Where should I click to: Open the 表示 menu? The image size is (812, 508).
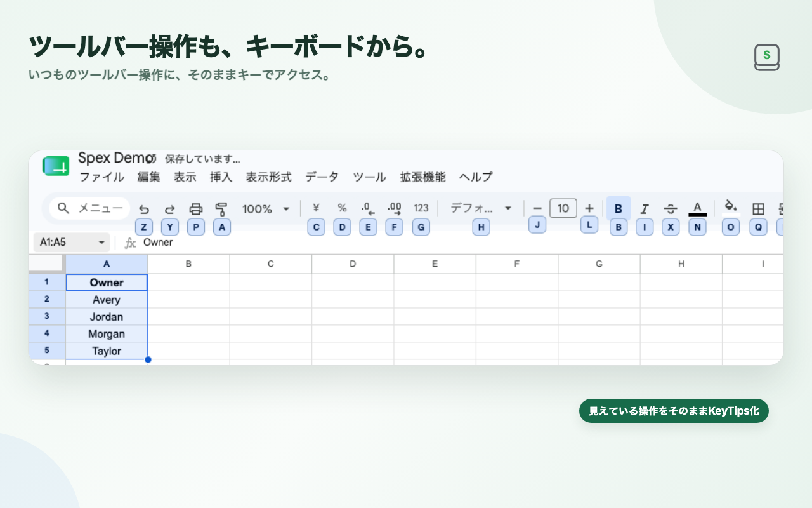tap(185, 177)
